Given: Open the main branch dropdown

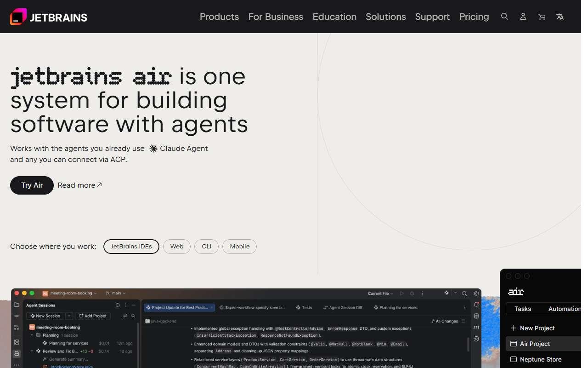Looking at the screenshot, I should 116,293.
